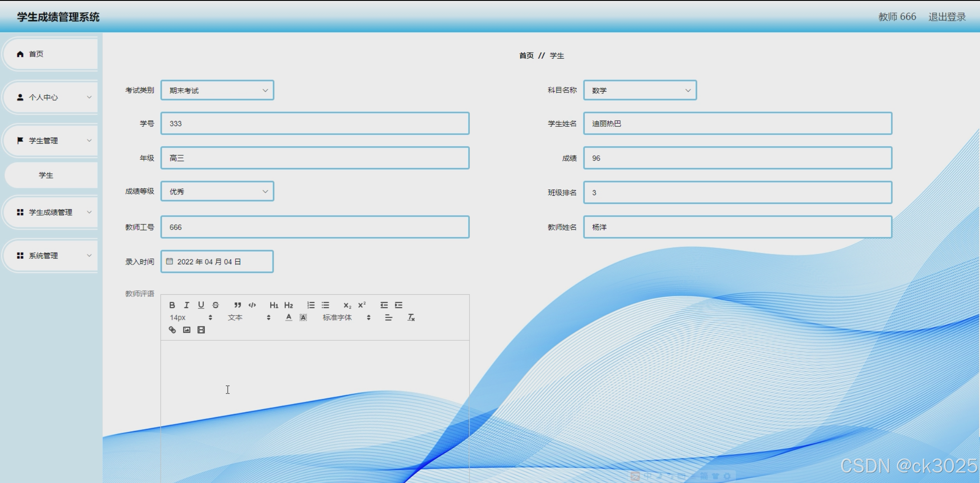Clear text formatting
980x483 pixels.
(411, 318)
